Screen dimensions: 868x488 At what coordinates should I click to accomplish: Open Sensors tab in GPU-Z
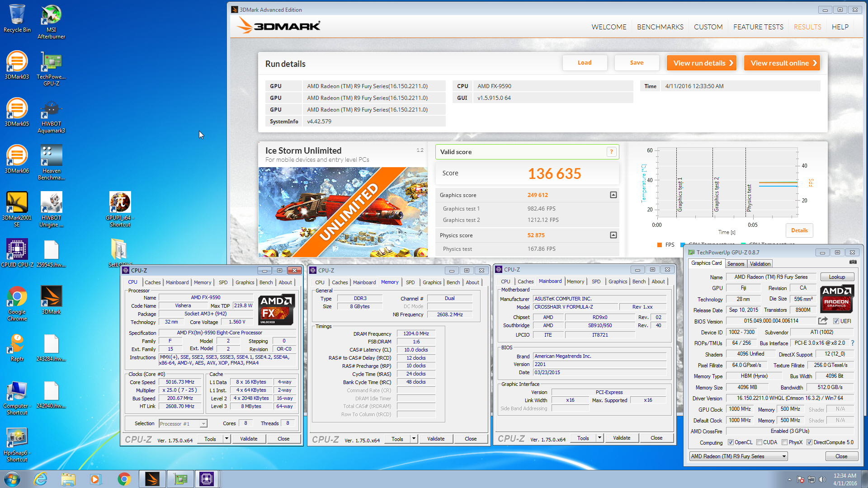click(736, 264)
